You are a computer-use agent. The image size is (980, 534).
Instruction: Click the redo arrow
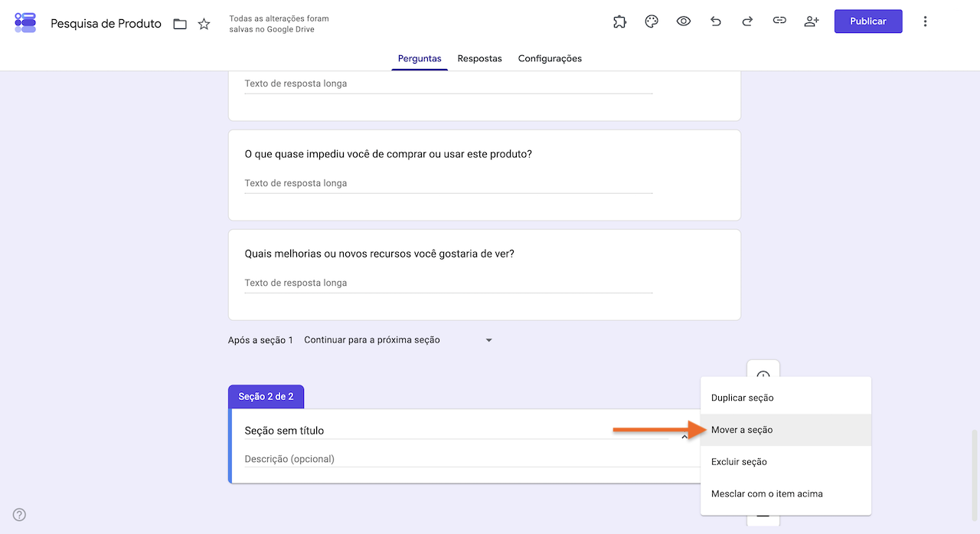(747, 21)
